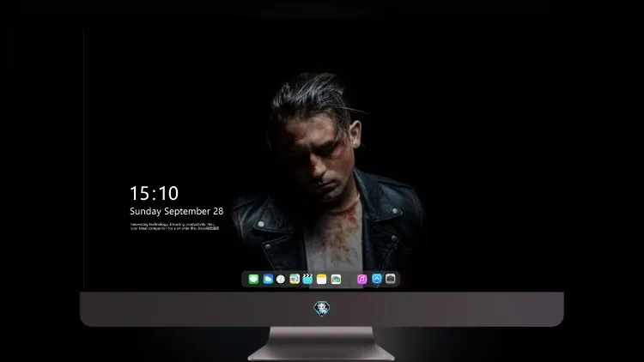Open the Camera app in the dock
644x362 pixels.
pyautogui.click(x=391, y=279)
